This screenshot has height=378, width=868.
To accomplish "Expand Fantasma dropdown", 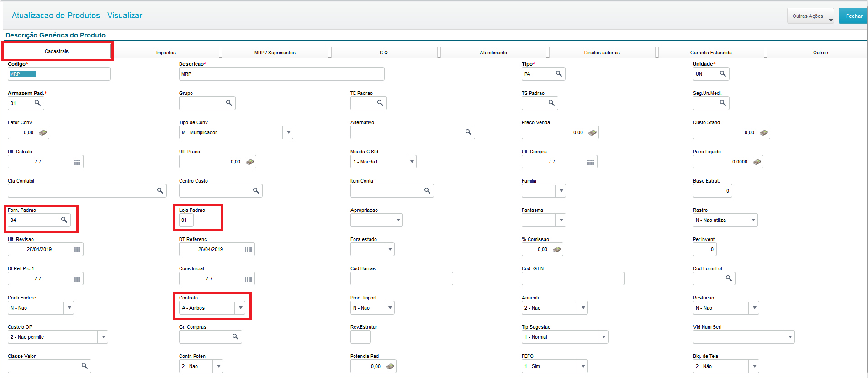I will pyautogui.click(x=561, y=220).
